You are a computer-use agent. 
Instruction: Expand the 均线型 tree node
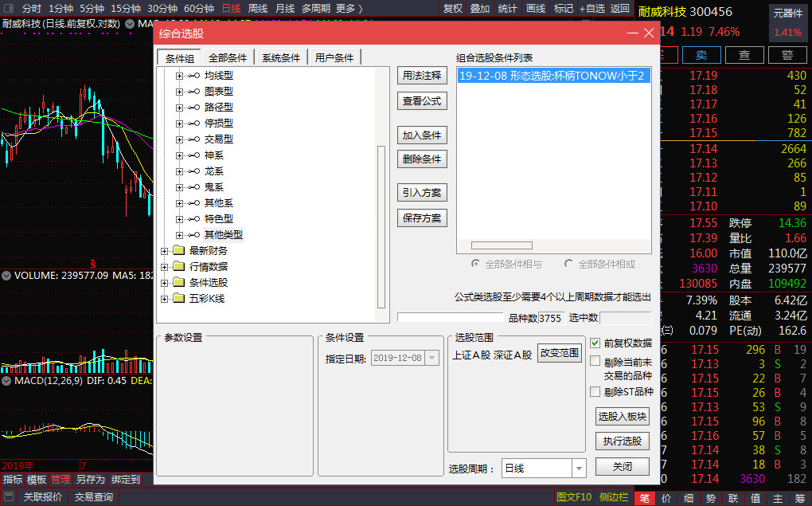point(180,76)
